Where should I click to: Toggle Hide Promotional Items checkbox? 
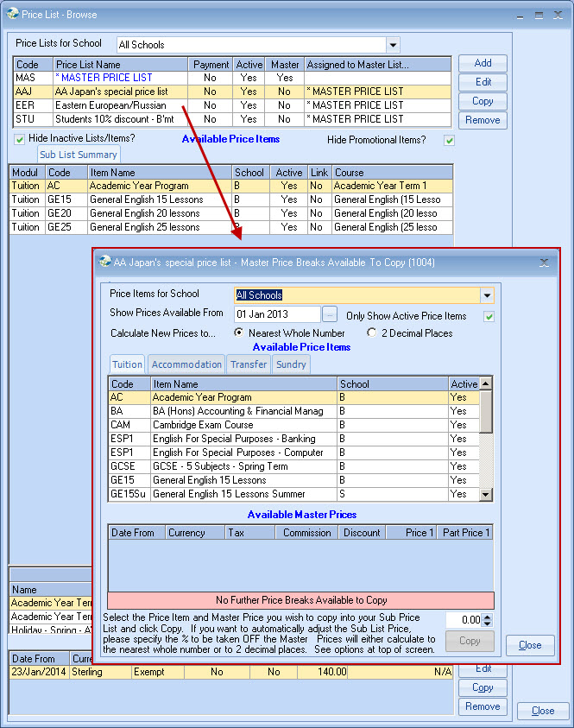449,140
